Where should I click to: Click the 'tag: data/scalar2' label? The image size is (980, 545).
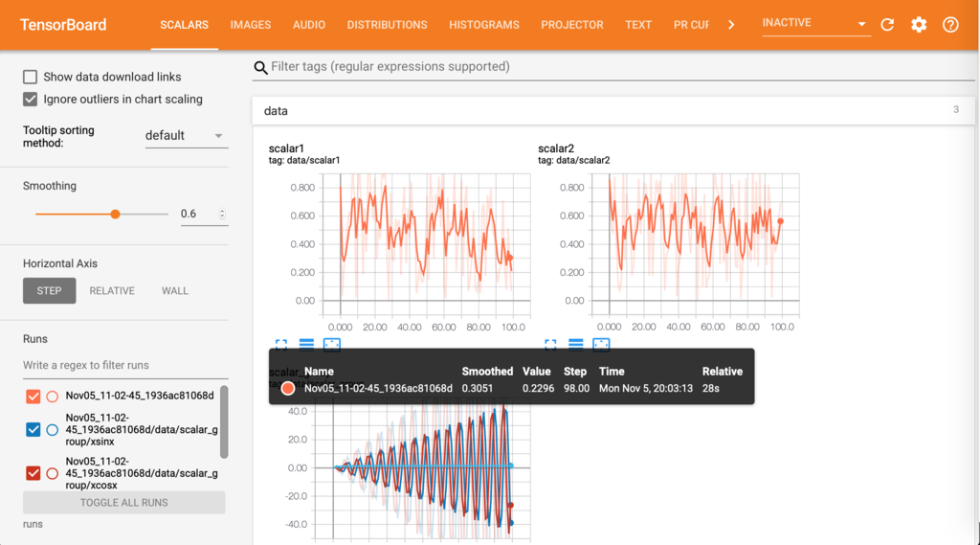pyautogui.click(x=574, y=160)
